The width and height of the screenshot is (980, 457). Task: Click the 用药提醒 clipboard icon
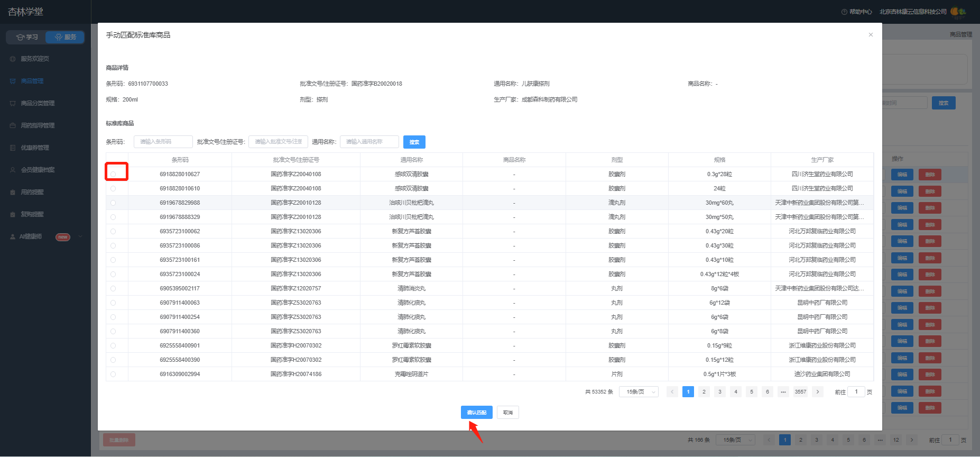[x=13, y=192]
